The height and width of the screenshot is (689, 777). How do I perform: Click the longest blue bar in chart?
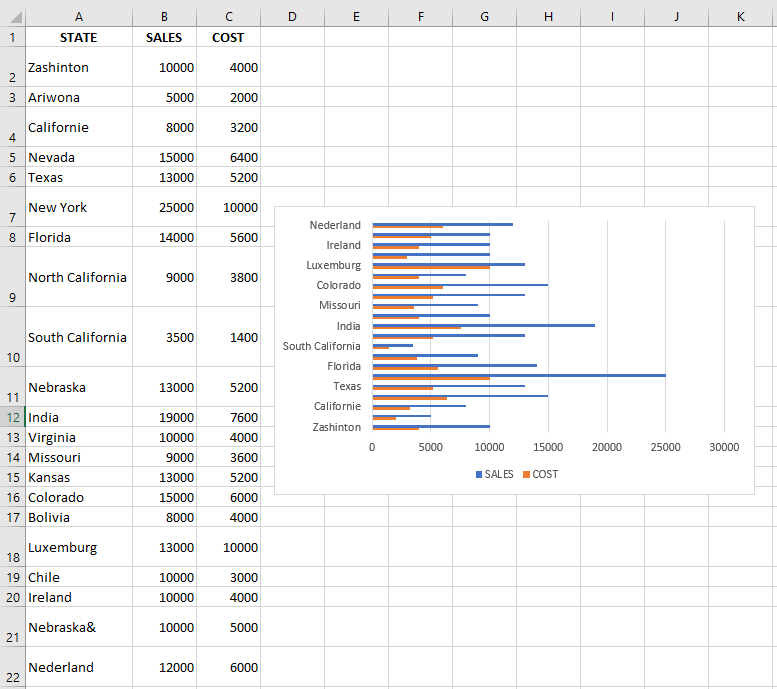click(x=519, y=375)
